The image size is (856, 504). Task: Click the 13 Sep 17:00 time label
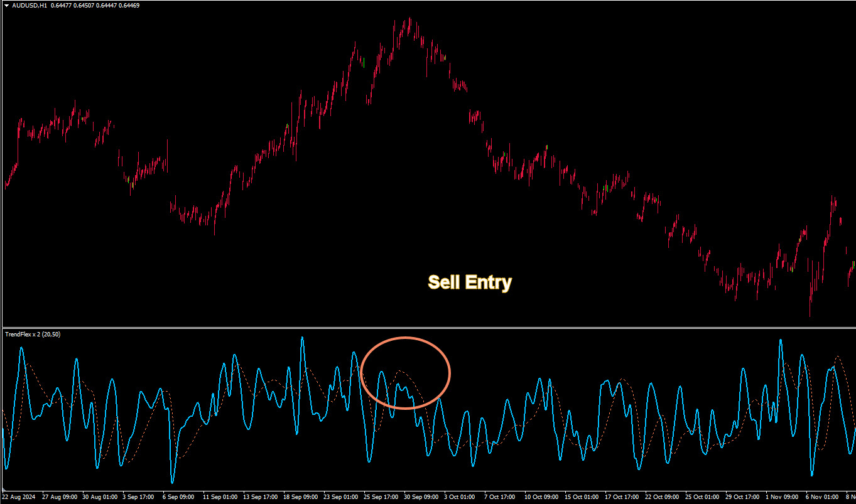[x=260, y=497]
